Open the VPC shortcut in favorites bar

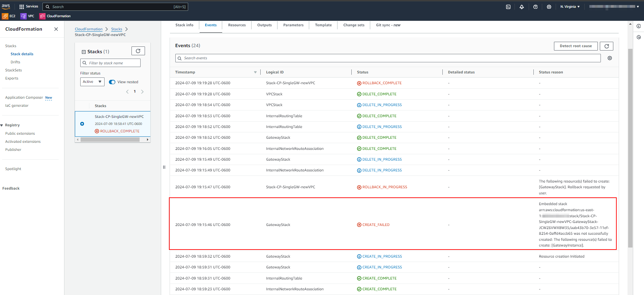pyautogui.click(x=27, y=16)
